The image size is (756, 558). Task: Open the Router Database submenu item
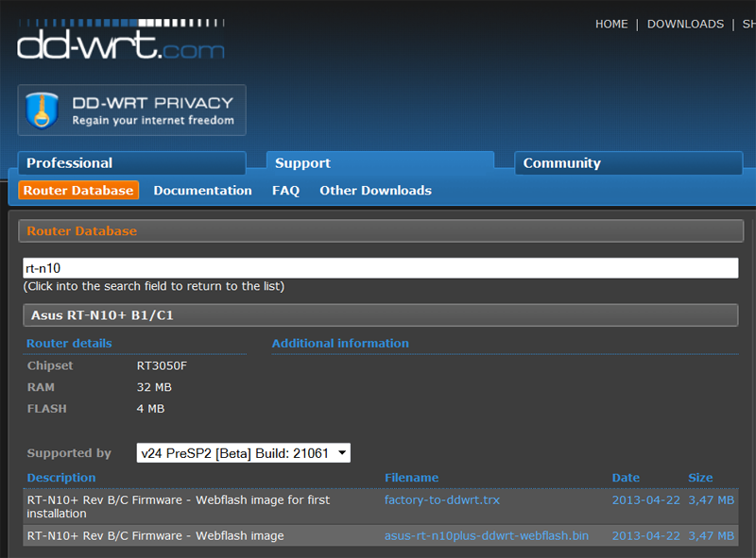pyautogui.click(x=78, y=191)
